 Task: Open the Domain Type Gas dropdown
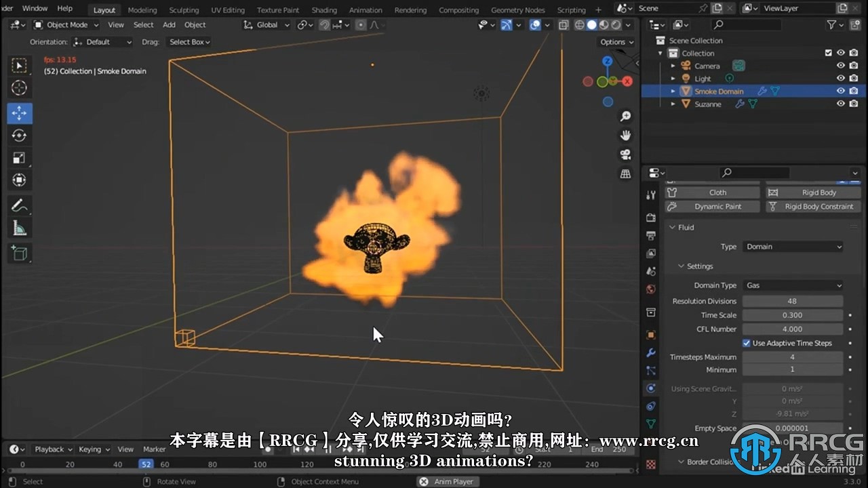click(x=793, y=285)
